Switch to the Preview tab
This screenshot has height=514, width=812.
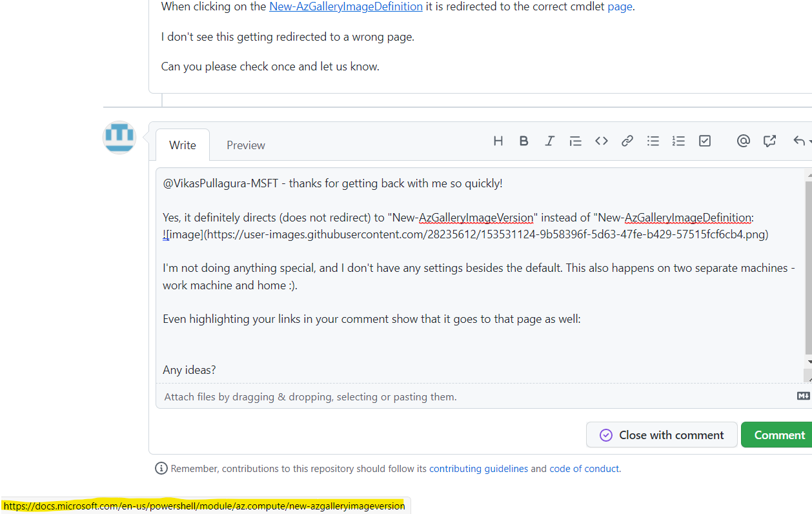[245, 145]
